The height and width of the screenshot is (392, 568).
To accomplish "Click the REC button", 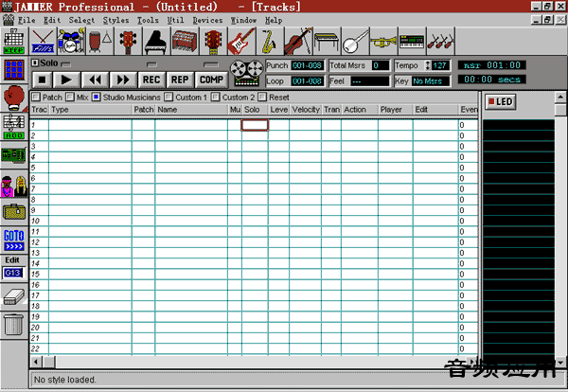I will point(151,80).
